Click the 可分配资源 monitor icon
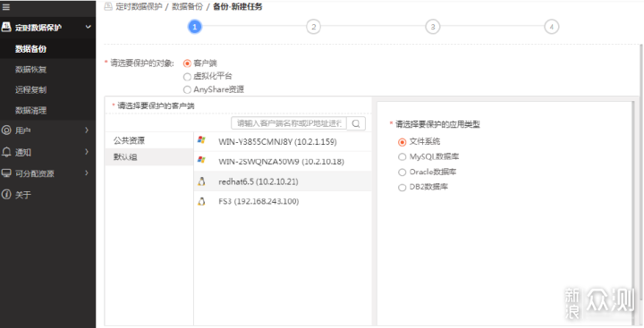This screenshot has height=328, width=644. [6, 173]
